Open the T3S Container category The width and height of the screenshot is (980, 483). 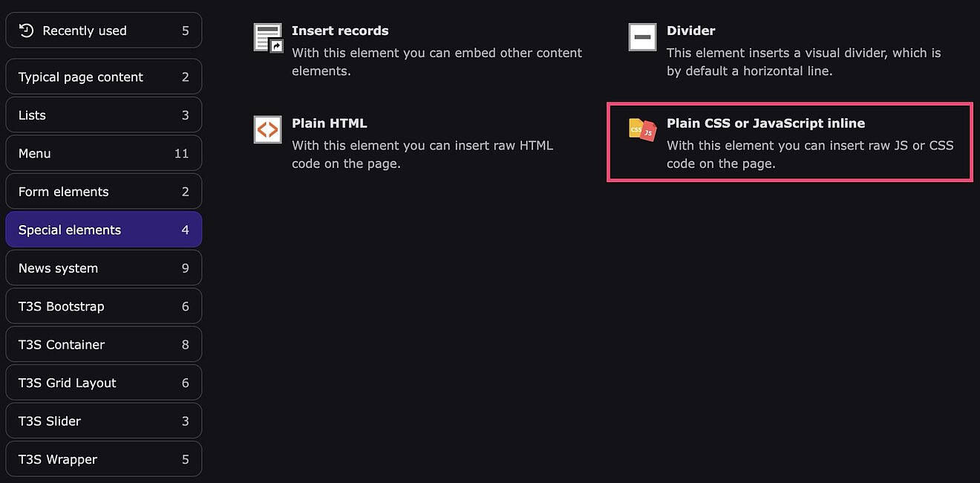click(103, 345)
